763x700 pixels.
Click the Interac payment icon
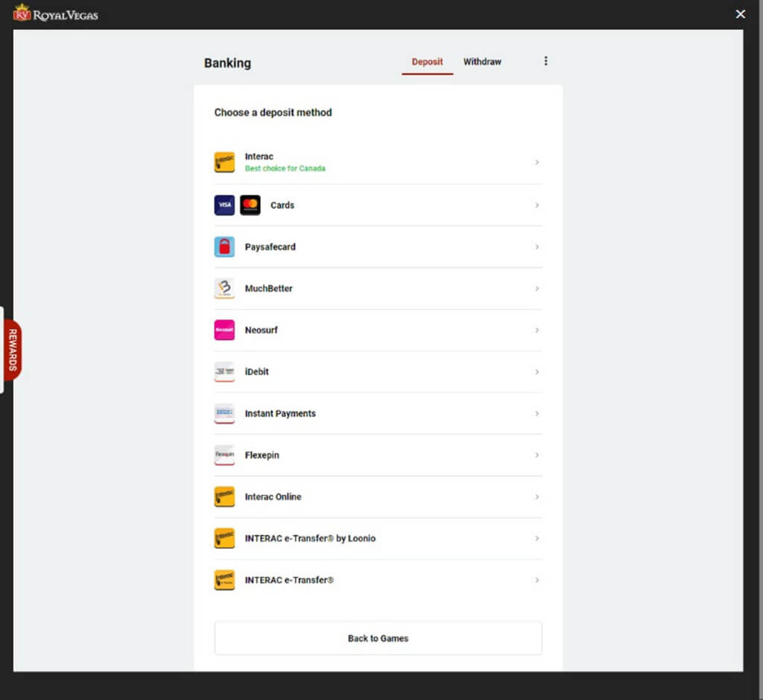[224, 162]
